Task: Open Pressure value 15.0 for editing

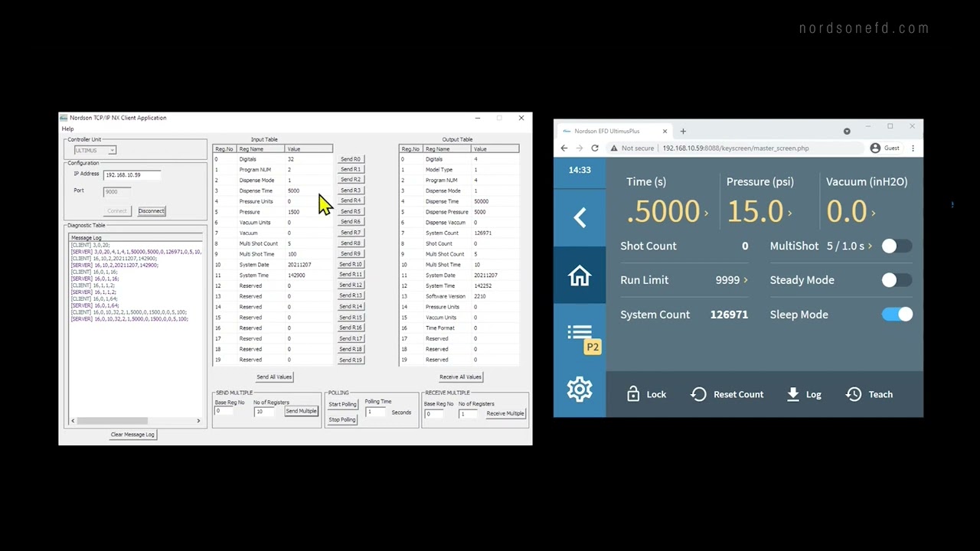Action: pyautogui.click(x=759, y=211)
